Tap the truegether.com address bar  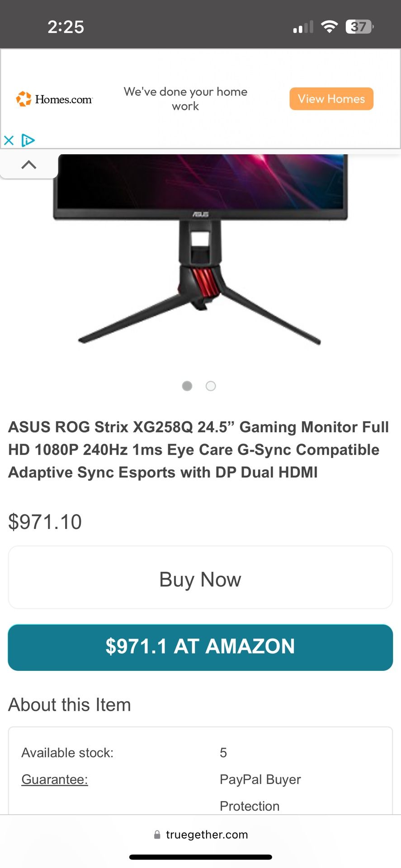201,834
